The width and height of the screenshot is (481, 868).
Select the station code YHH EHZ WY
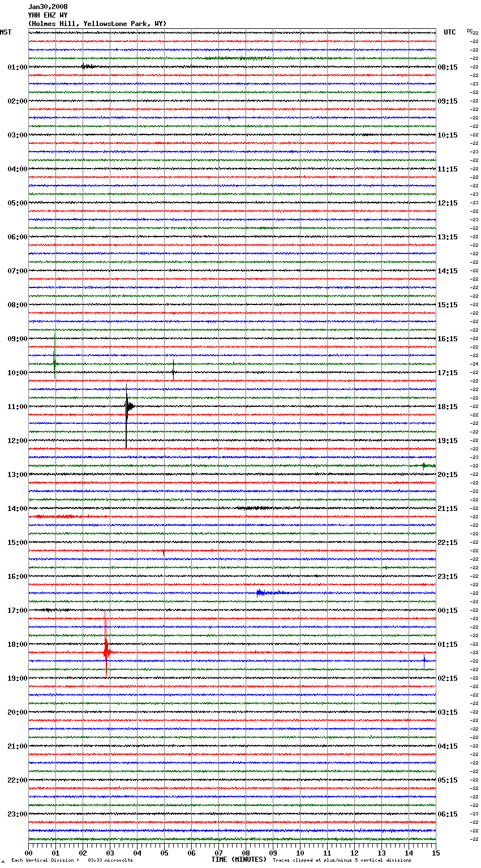pos(48,15)
